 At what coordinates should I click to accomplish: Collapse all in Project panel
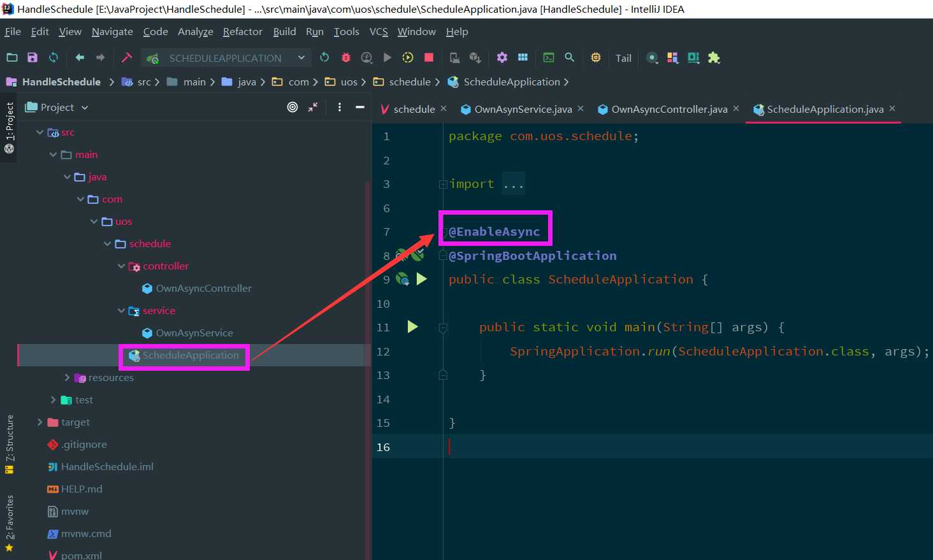click(x=313, y=107)
